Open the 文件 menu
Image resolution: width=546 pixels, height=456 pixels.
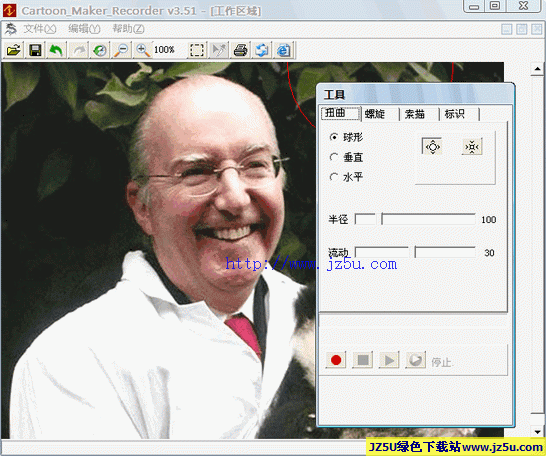click(x=40, y=29)
